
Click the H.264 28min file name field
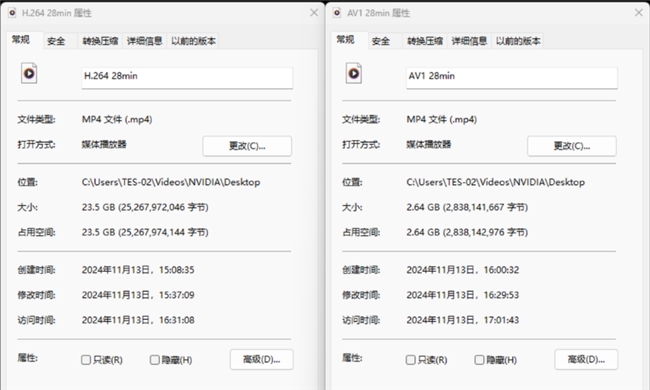click(x=187, y=78)
